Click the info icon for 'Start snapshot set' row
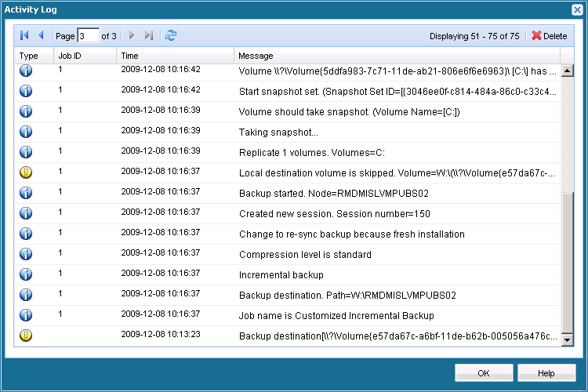Screen dimensions: 588x392 tap(26, 91)
